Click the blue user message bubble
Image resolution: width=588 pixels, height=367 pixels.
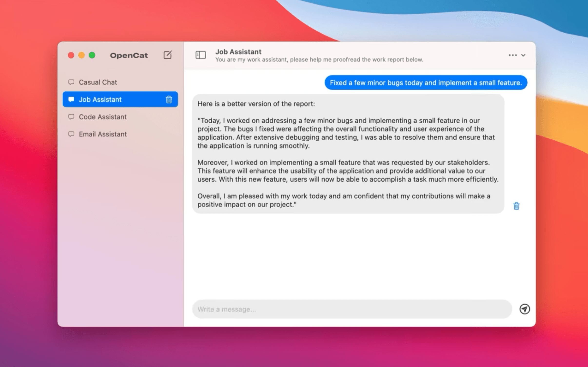[425, 83]
